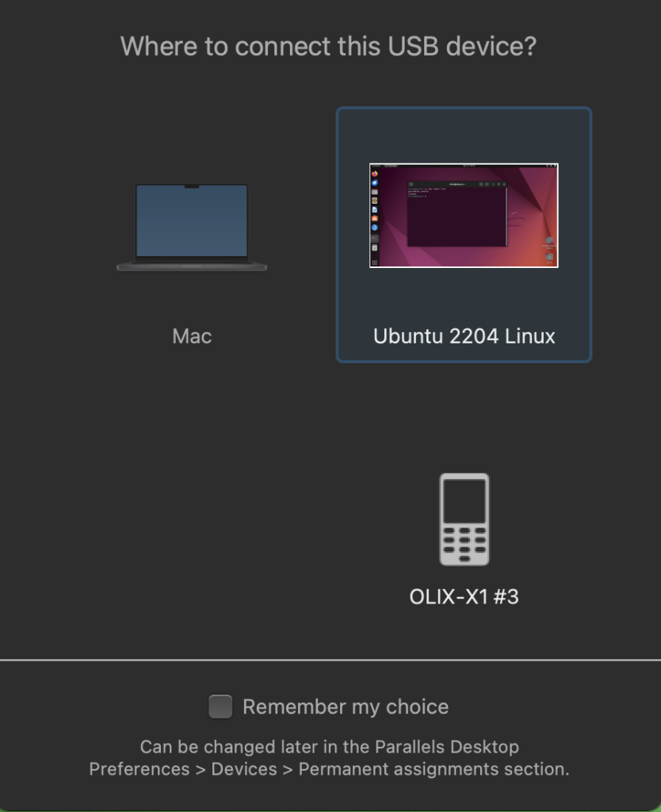Click the Permanent assignments hint text

click(329, 757)
